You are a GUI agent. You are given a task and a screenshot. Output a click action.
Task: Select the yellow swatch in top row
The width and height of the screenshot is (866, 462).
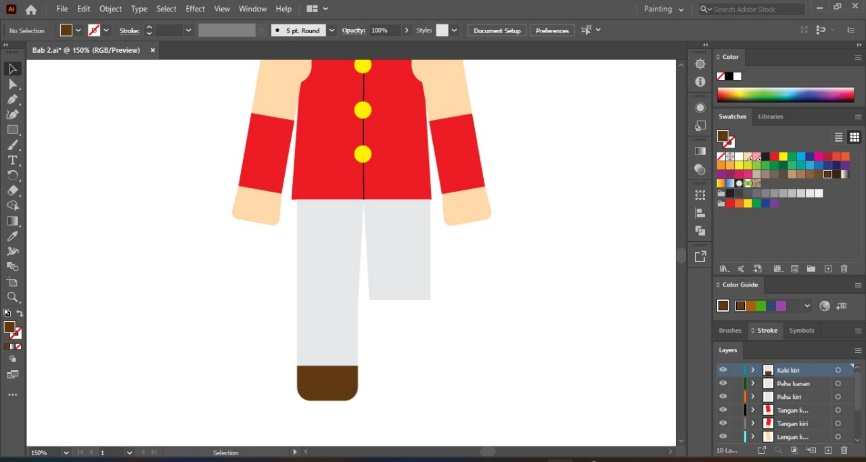(x=783, y=156)
